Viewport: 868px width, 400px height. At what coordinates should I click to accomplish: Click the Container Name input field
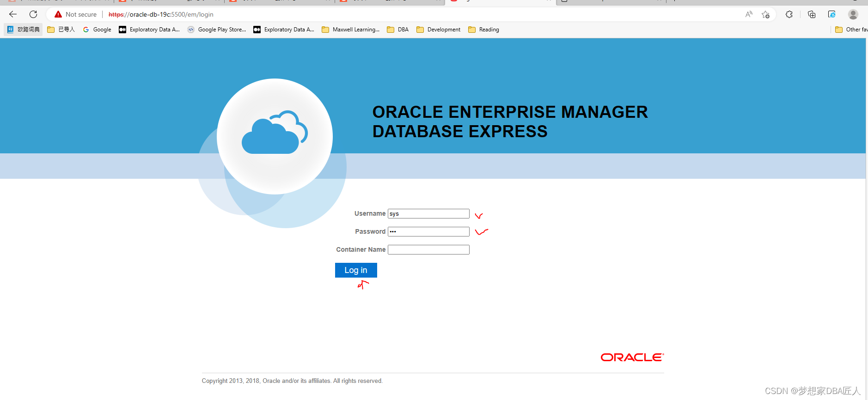[x=428, y=250]
